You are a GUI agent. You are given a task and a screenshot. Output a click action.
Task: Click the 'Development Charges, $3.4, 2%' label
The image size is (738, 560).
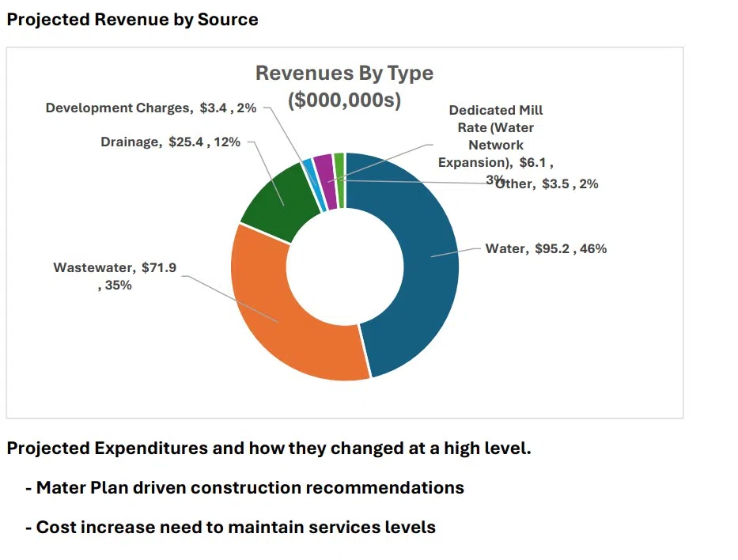pyautogui.click(x=150, y=108)
